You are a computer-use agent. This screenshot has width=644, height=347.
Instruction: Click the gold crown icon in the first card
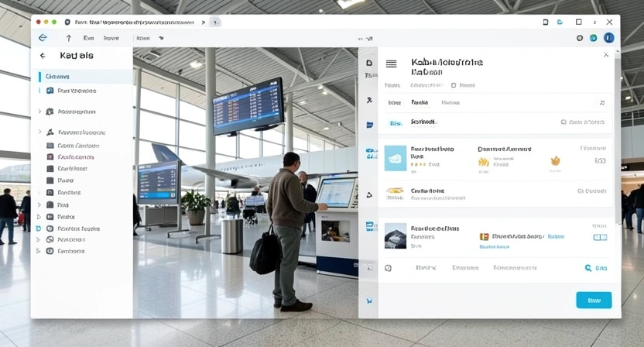tap(484, 162)
